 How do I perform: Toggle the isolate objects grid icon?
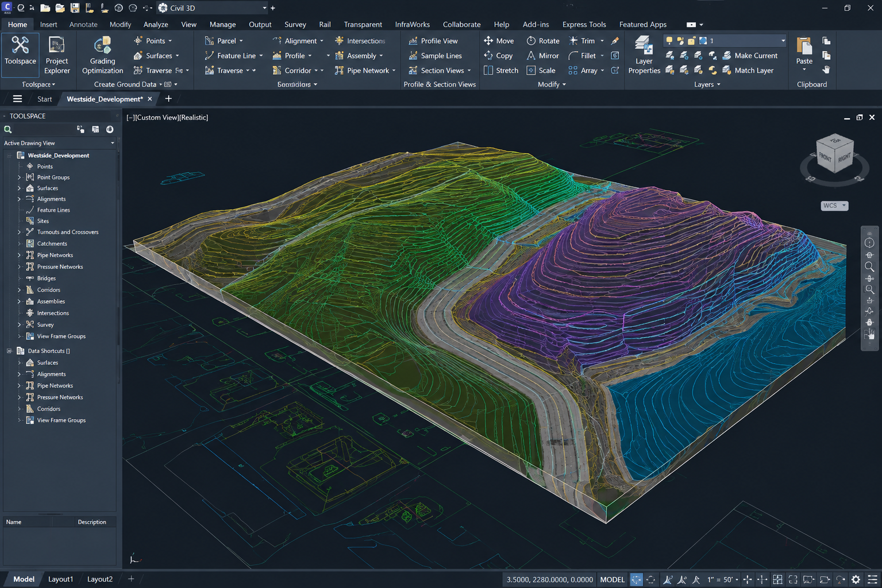pyautogui.click(x=777, y=579)
